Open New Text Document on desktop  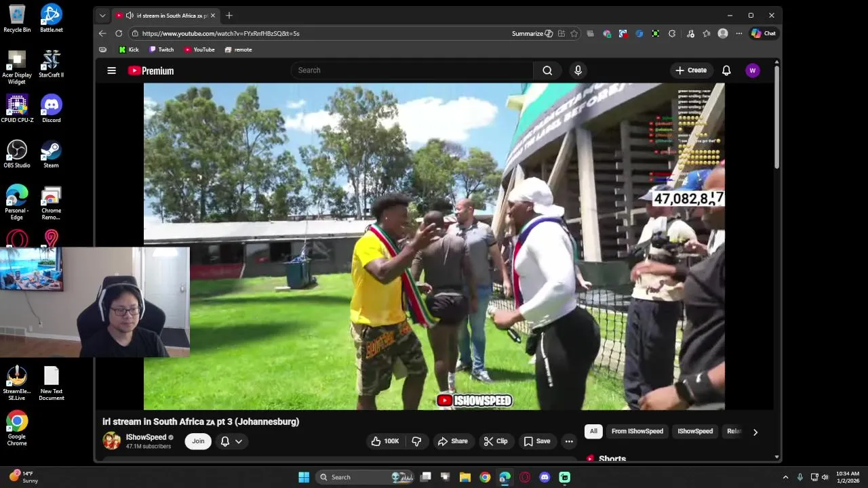pyautogui.click(x=52, y=384)
